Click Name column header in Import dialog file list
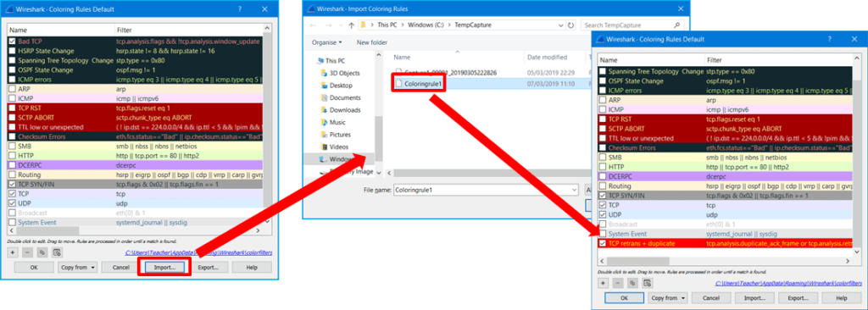The height and width of the screenshot is (310, 868). (457, 57)
